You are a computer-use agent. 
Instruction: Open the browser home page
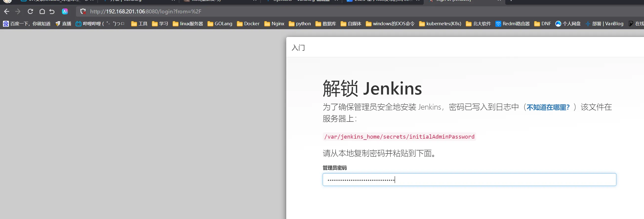[42, 12]
